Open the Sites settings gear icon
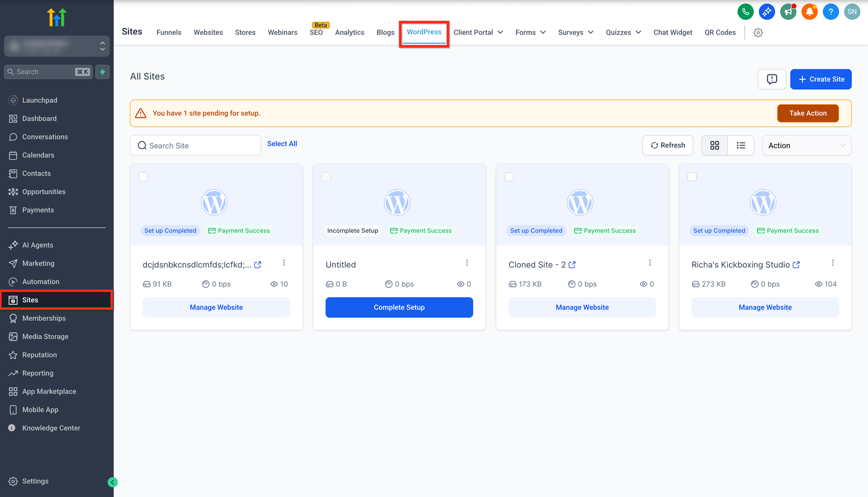Image resolution: width=868 pixels, height=497 pixels. coord(758,33)
